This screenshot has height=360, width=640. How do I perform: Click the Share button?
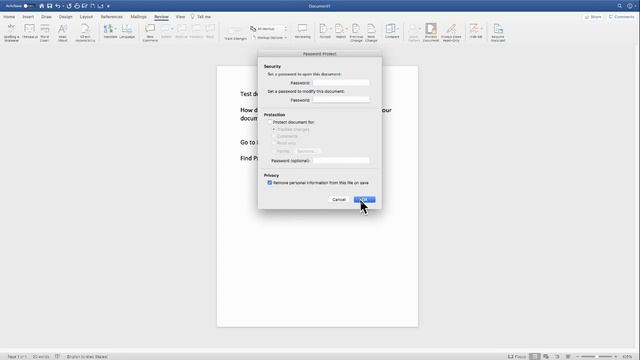click(x=593, y=17)
